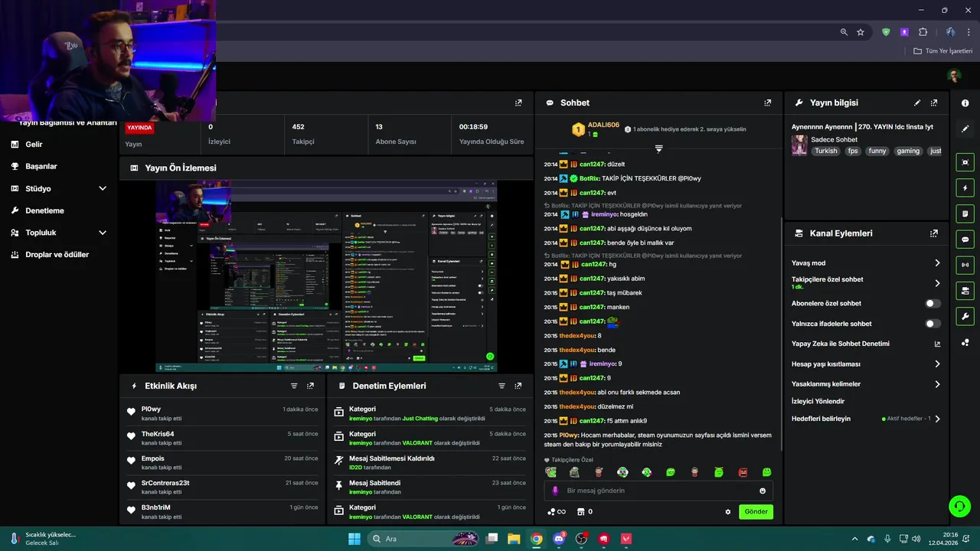Image resolution: width=980 pixels, height=551 pixels.
Task: Expand the Stüdyo sidebar menu
Action: (x=103, y=188)
